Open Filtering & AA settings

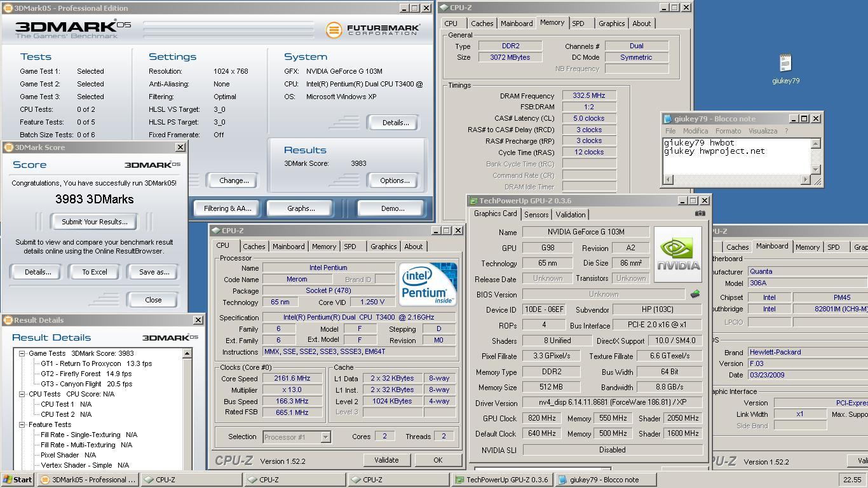coord(227,208)
